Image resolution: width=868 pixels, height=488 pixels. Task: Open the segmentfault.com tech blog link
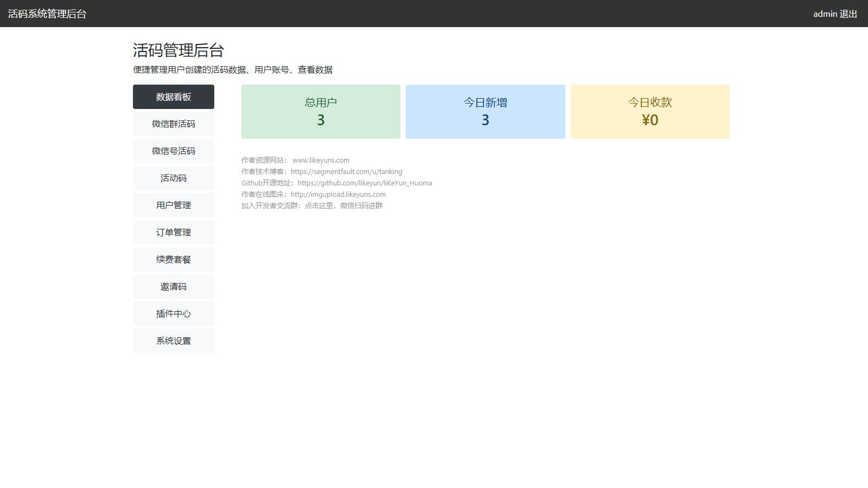coord(346,171)
